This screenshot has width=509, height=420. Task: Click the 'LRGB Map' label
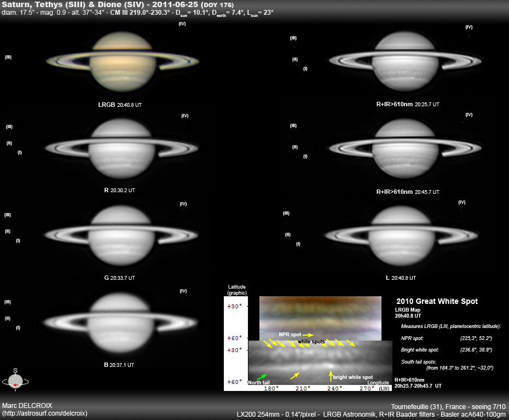tap(408, 310)
